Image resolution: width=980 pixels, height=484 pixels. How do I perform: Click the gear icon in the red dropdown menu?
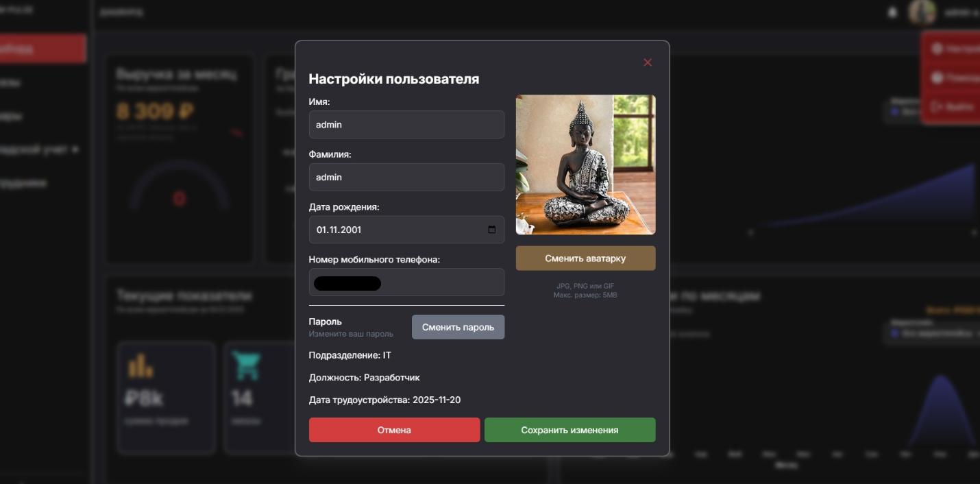point(937,49)
